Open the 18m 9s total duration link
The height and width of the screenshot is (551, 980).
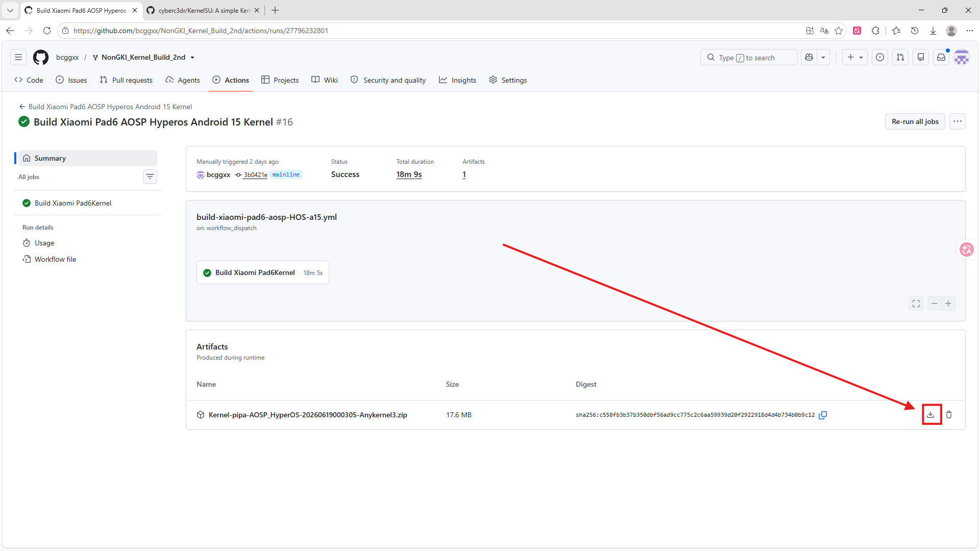coord(409,174)
